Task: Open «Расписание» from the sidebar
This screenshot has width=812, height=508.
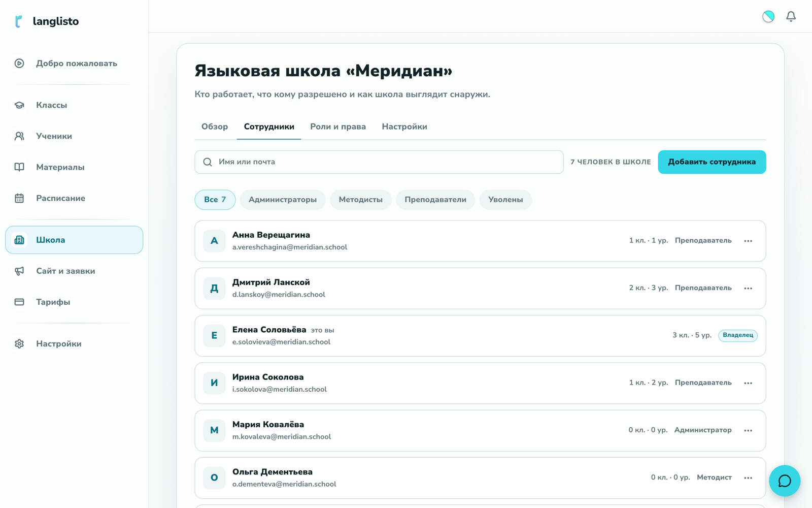Action: point(74,198)
